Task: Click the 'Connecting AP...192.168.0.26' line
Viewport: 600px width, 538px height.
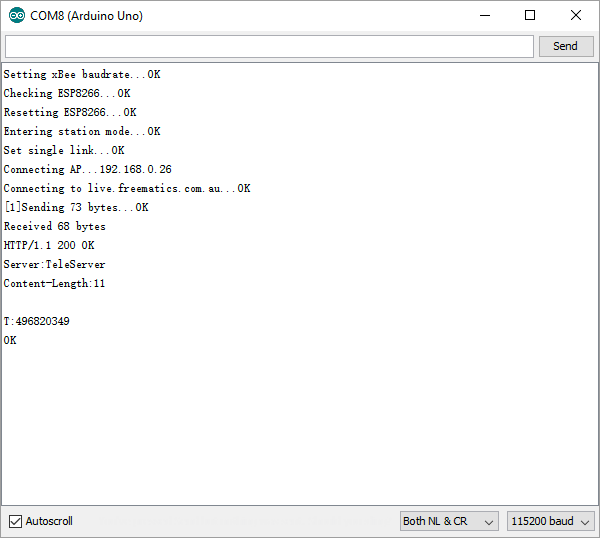Action: click(88, 170)
